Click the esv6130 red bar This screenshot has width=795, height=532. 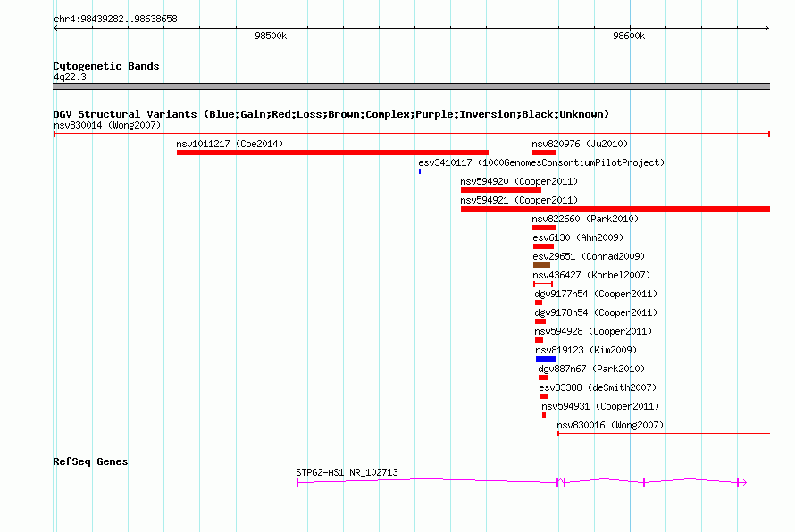pyautogui.click(x=543, y=246)
